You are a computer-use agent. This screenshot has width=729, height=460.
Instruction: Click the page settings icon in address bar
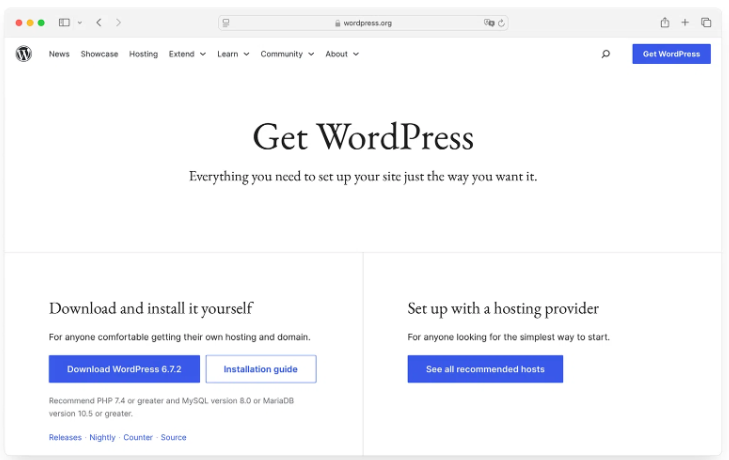coord(226,23)
